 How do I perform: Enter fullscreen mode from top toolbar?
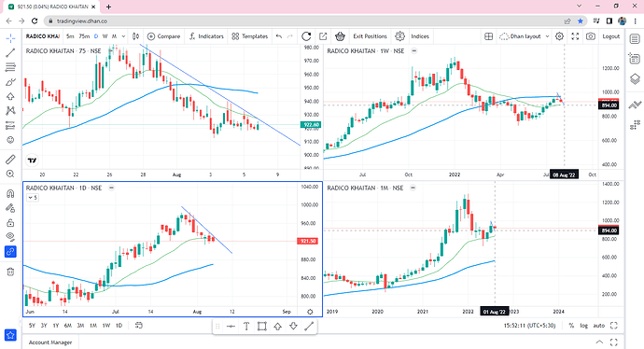pyautogui.click(x=575, y=36)
